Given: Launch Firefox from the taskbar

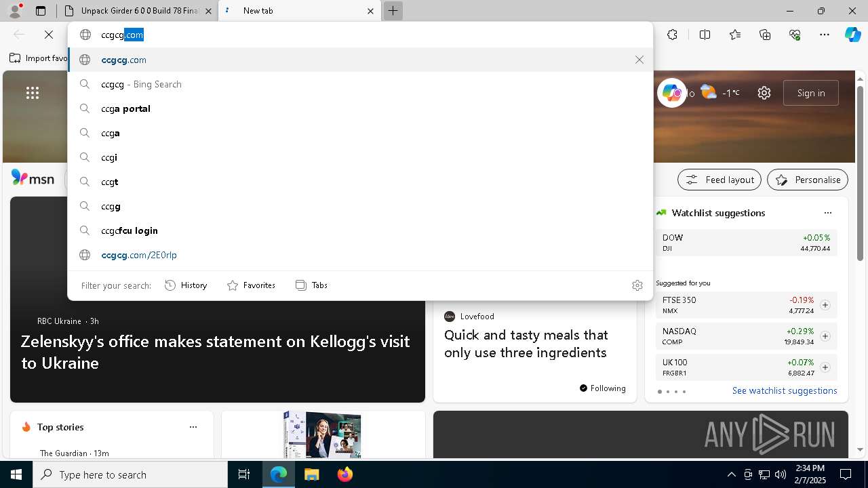Looking at the screenshot, I should point(344,474).
